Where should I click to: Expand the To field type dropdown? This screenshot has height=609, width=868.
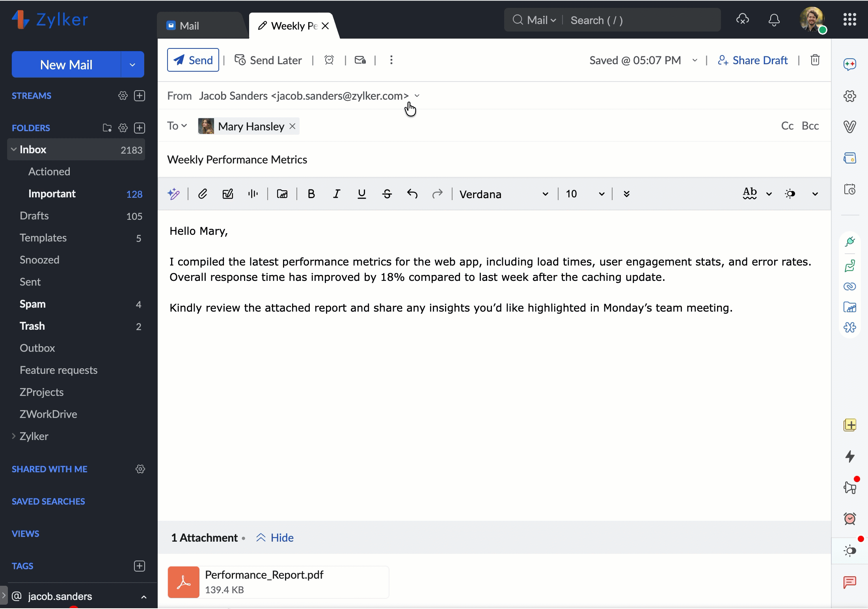point(177,126)
